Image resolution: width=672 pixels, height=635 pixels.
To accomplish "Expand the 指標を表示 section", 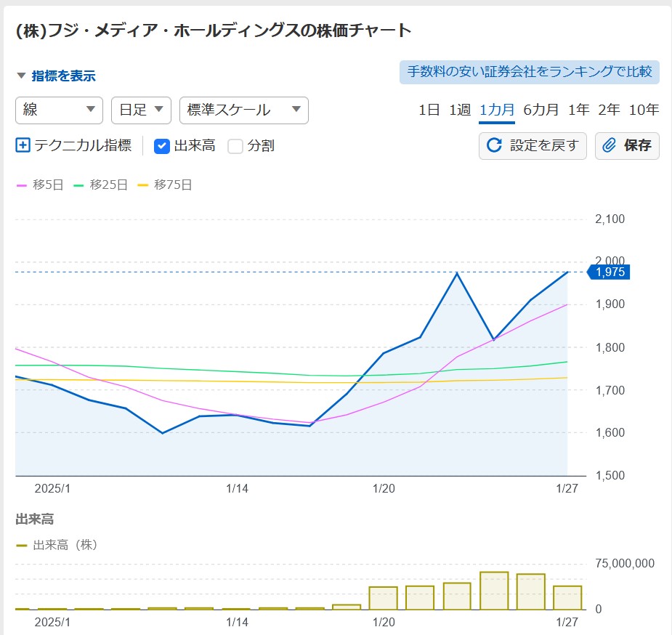I will tap(56, 76).
